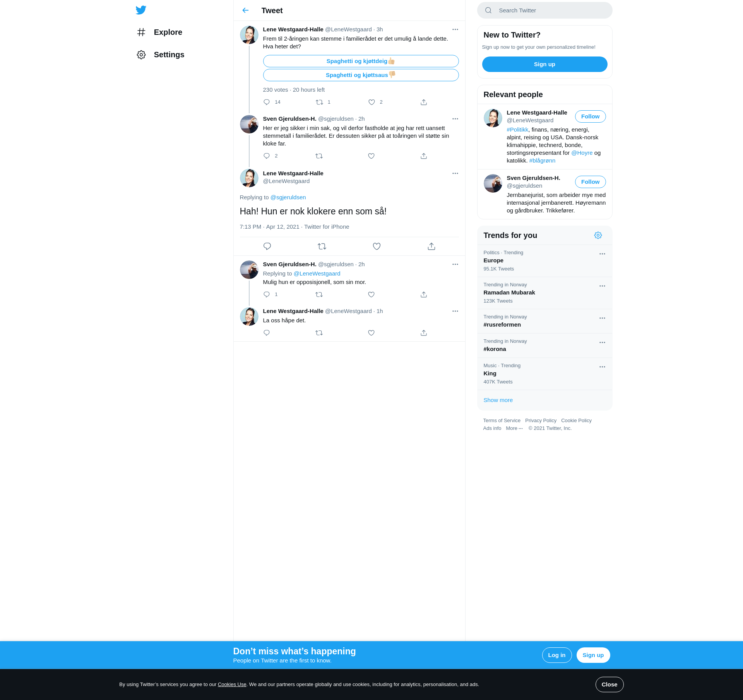Retweet the poll tweet
This screenshot has height=700, width=743.
pyautogui.click(x=319, y=102)
